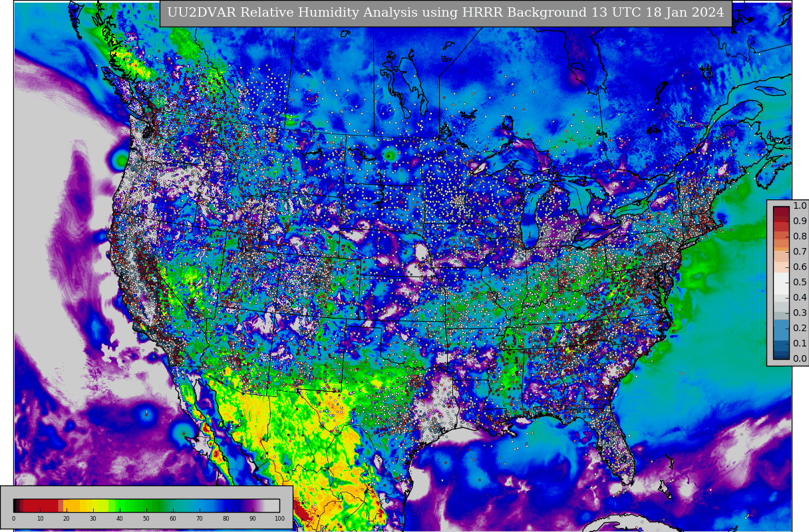The image size is (809, 532).
Task: Click the 0.2 label on right colorbar
Action: click(x=800, y=328)
